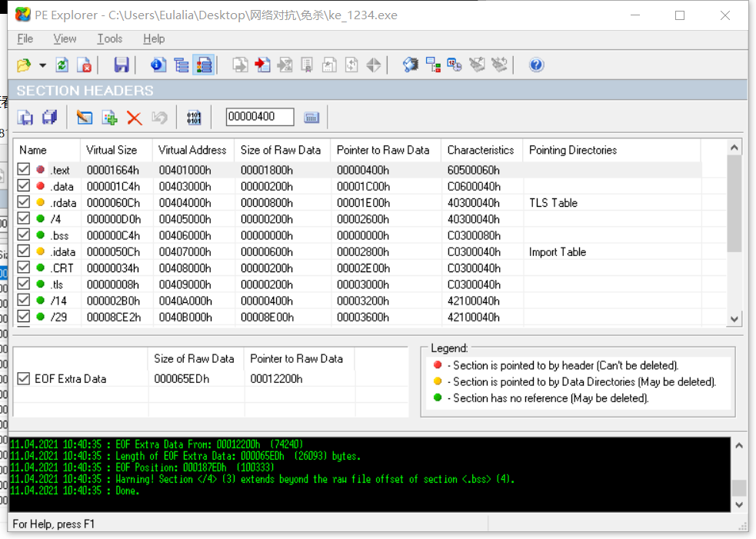Open the Dependency Scanner tree icon
Screen dimensions: 756x539
[x=433, y=65]
